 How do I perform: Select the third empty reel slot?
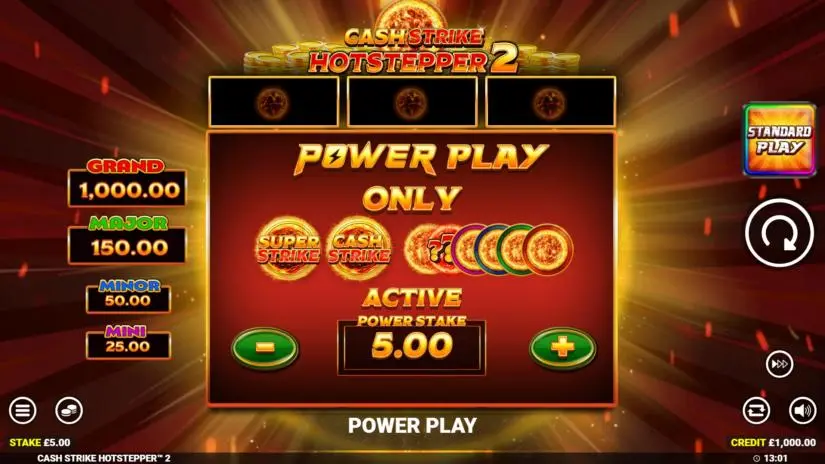point(550,102)
